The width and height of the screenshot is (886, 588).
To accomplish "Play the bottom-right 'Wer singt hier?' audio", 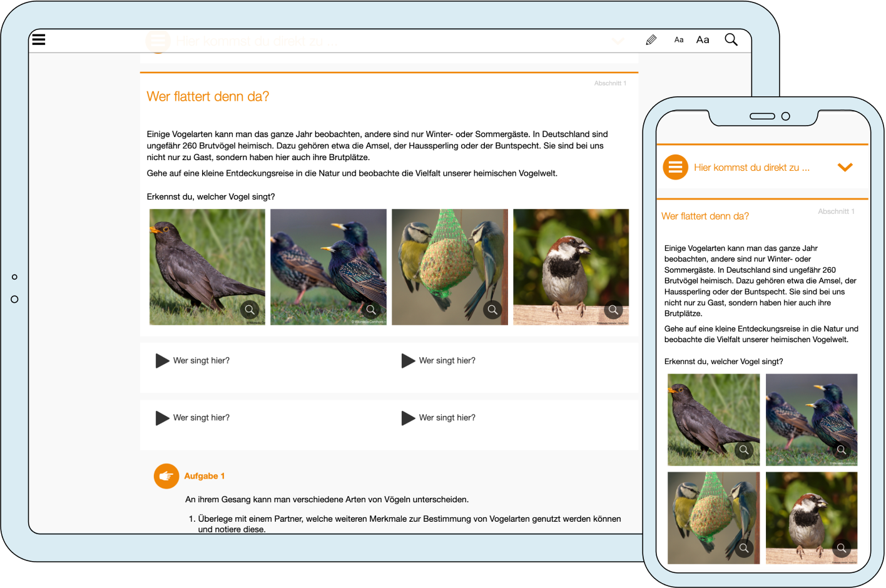I will pos(409,418).
